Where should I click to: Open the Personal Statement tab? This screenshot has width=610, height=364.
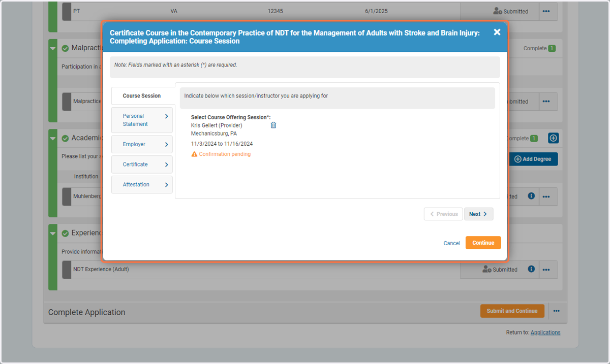click(142, 120)
